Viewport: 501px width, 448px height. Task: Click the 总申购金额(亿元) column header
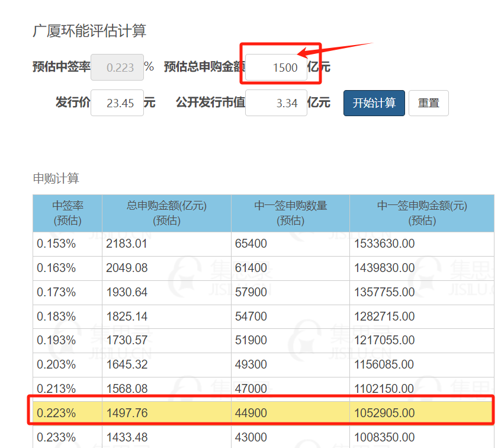[x=166, y=213]
